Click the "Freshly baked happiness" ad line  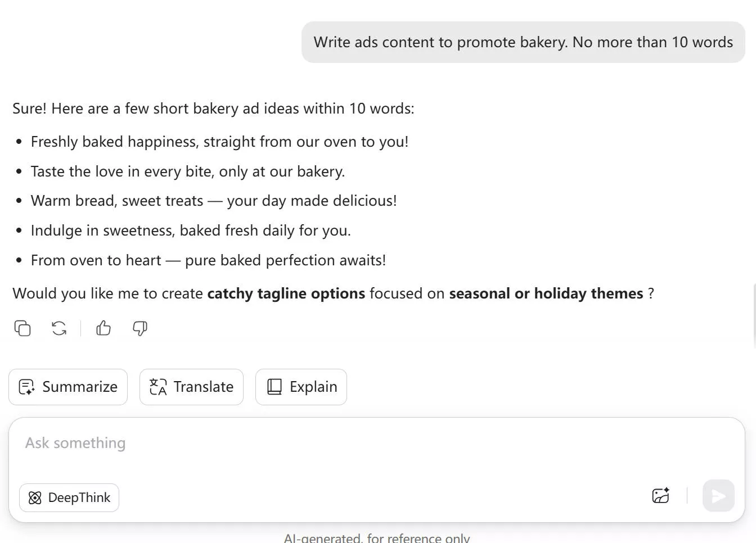pyautogui.click(x=219, y=142)
